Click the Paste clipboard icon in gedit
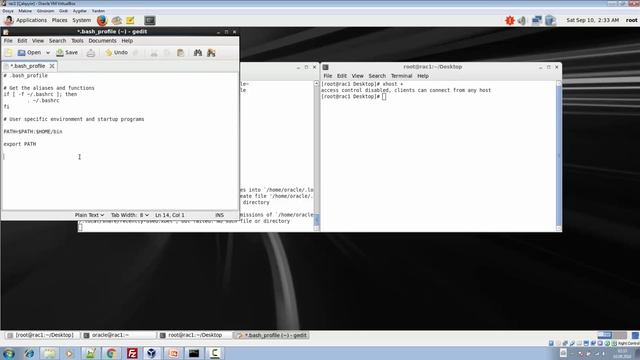The image size is (640, 360). [180, 53]
